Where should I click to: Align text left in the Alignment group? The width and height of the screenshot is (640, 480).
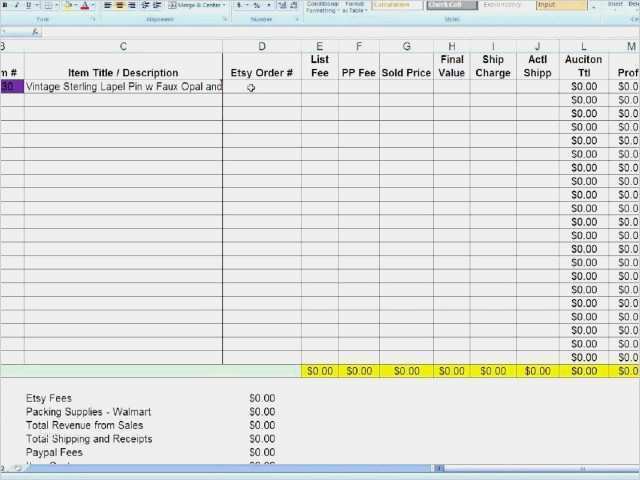tap(107, 6)
